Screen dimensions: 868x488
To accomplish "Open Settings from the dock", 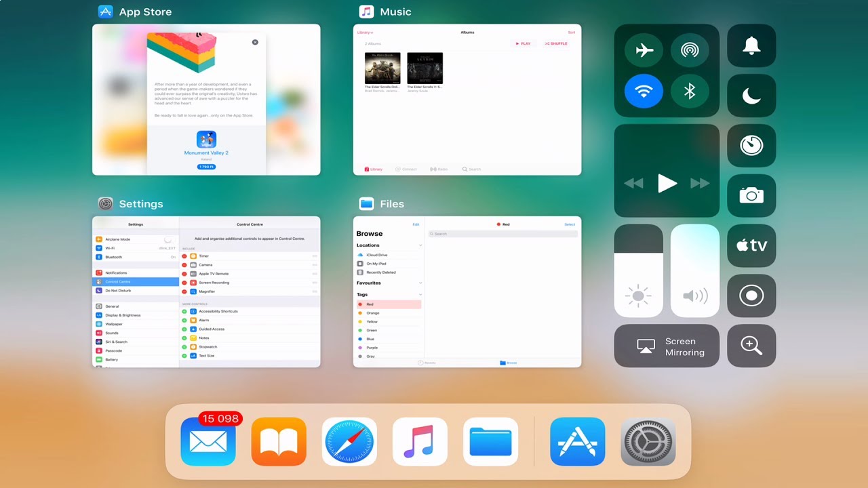I will pyautogui.click(x=648, y=442).
